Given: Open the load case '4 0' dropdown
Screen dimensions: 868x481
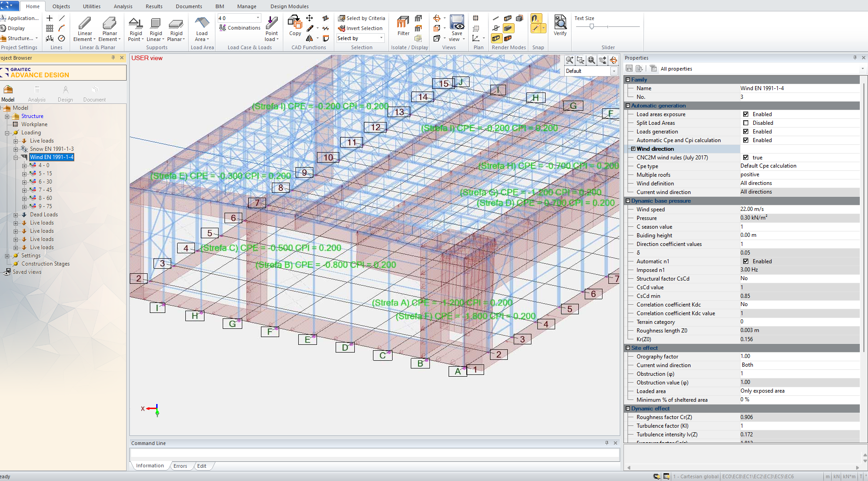Looking at the screenshot, I should (258, 18).
